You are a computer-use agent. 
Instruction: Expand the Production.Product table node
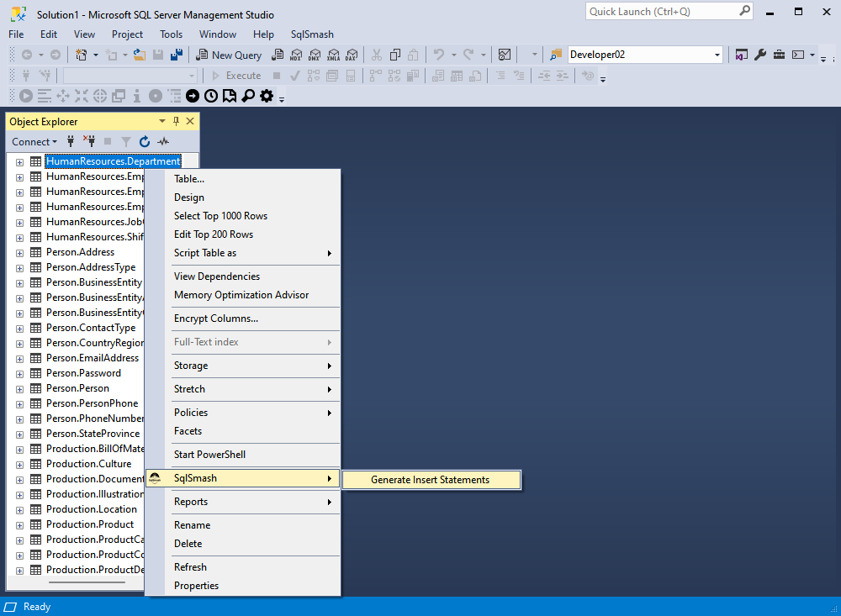point(20,525)
